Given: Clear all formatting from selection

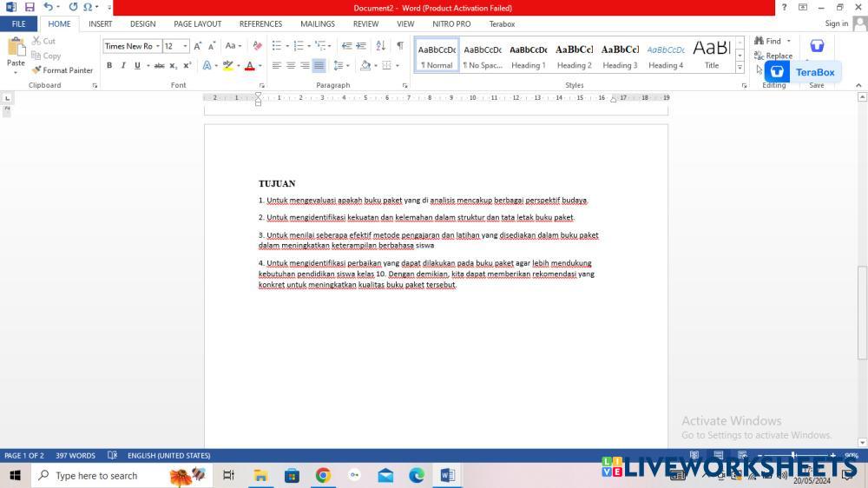Looking at the screenshot, I should click(x=257, y=46).
